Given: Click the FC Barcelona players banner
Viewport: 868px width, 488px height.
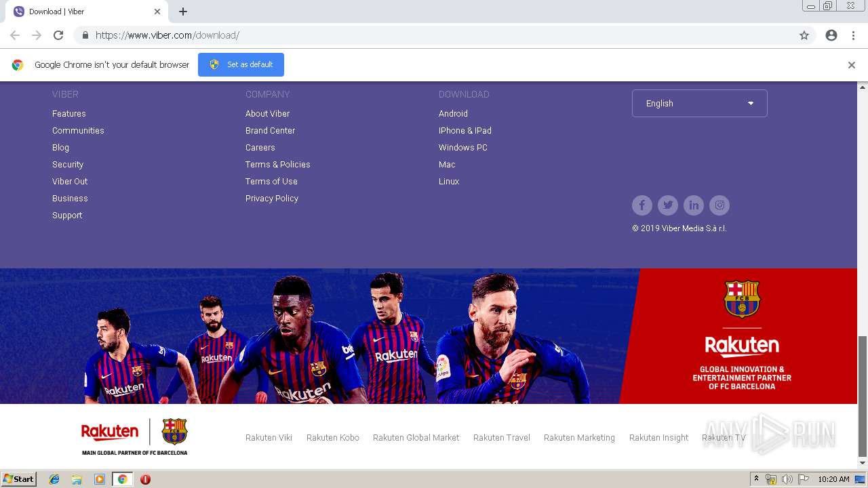Looking at the screenshot, I should tap(429, 336).
